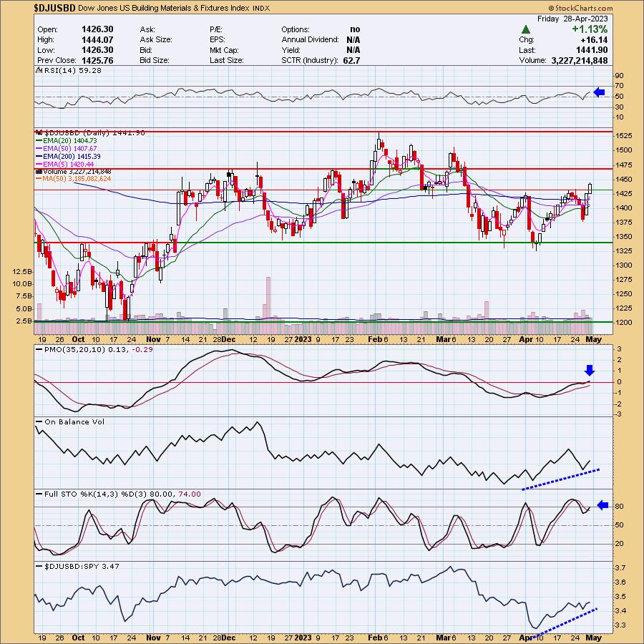
Task: Open the StockCharts.com copyright link
Action: (x=580, y=8)
